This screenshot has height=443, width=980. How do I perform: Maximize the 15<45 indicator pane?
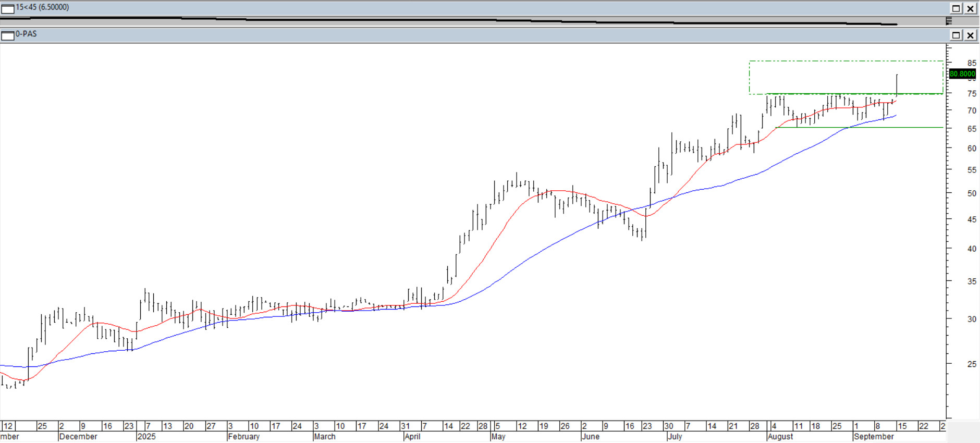coord(956,8)
